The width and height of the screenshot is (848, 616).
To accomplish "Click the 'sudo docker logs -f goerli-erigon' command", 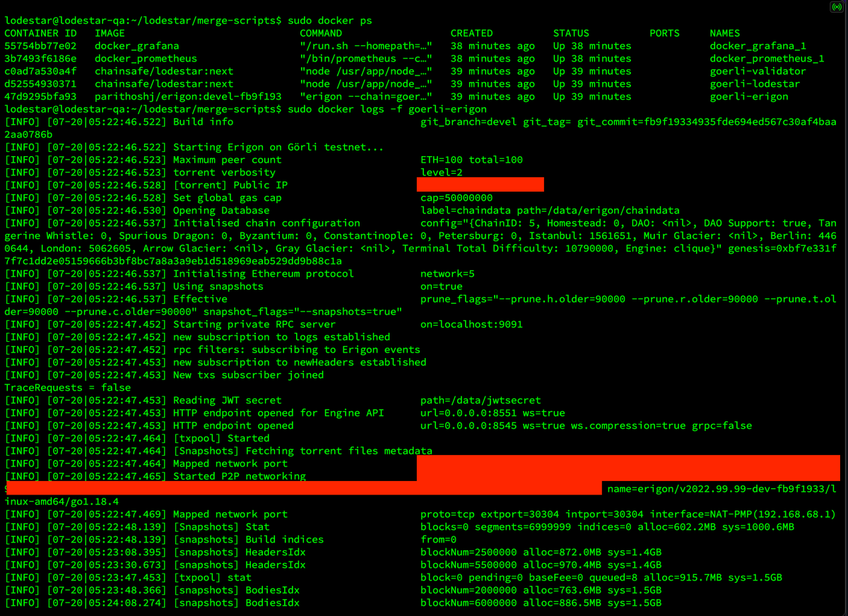I will point(387,109).
